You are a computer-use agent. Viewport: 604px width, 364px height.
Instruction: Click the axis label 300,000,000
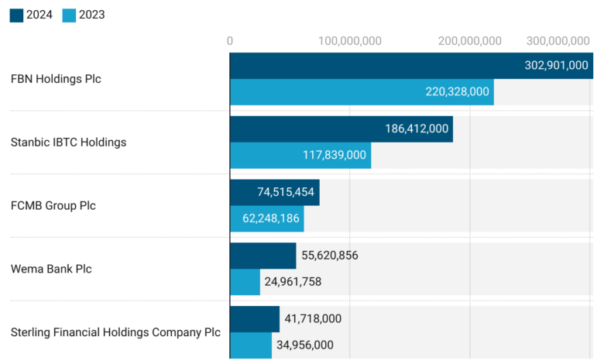pyautogui.click(x=558, y=41)
